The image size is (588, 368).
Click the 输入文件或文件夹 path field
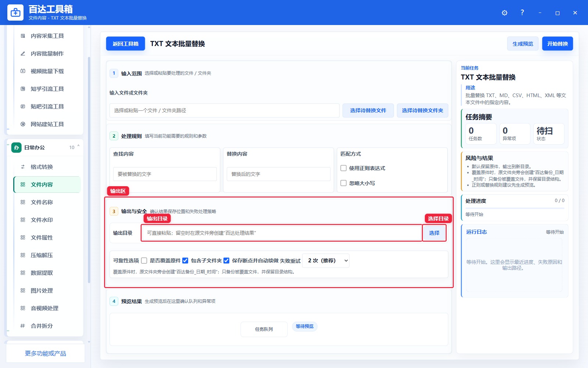(224, 110)
